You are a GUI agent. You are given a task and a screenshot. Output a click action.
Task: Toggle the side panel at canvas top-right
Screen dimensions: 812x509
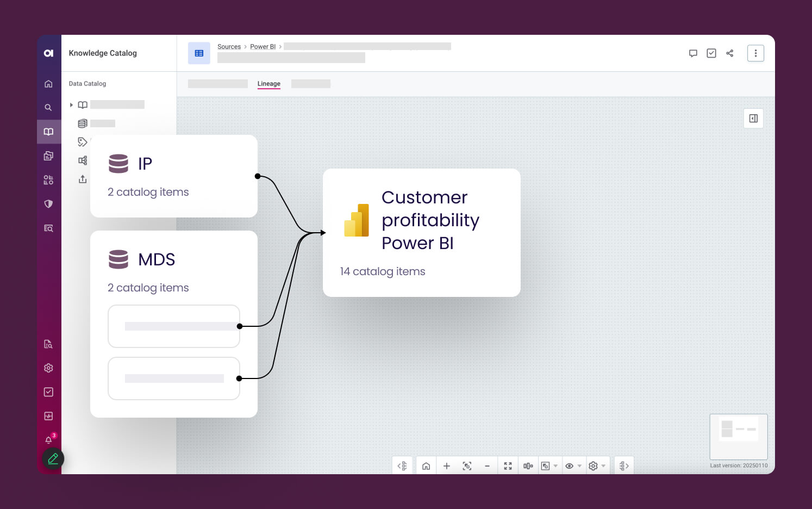753,119
